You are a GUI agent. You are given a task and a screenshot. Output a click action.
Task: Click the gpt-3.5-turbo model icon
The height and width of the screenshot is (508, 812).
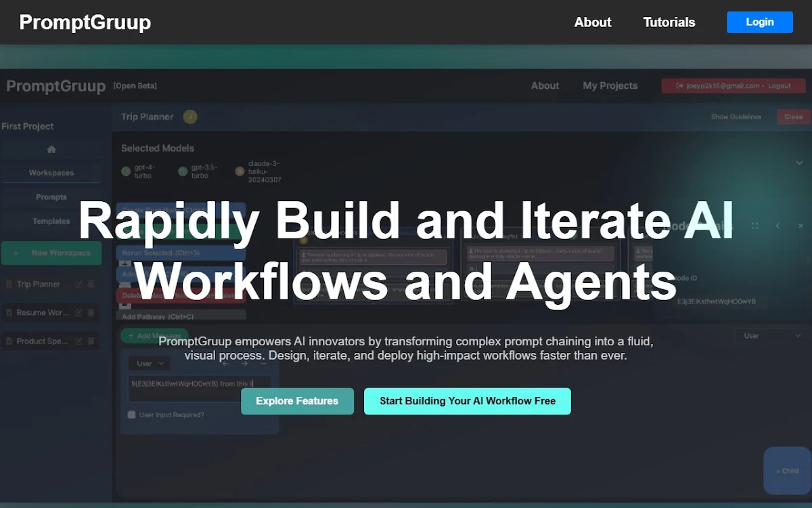[183, 171]
